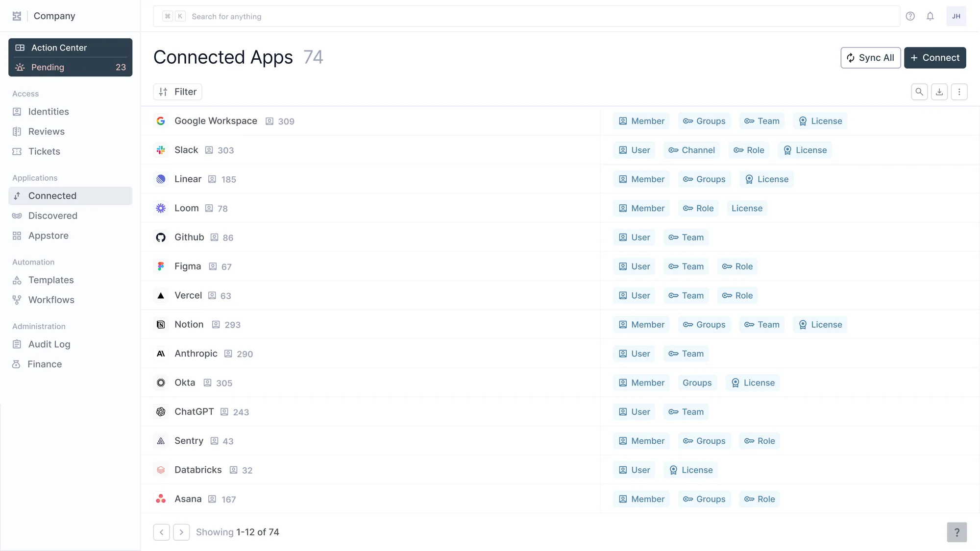Click Company name in header
980x551 pixels.
tap(54, 16)
